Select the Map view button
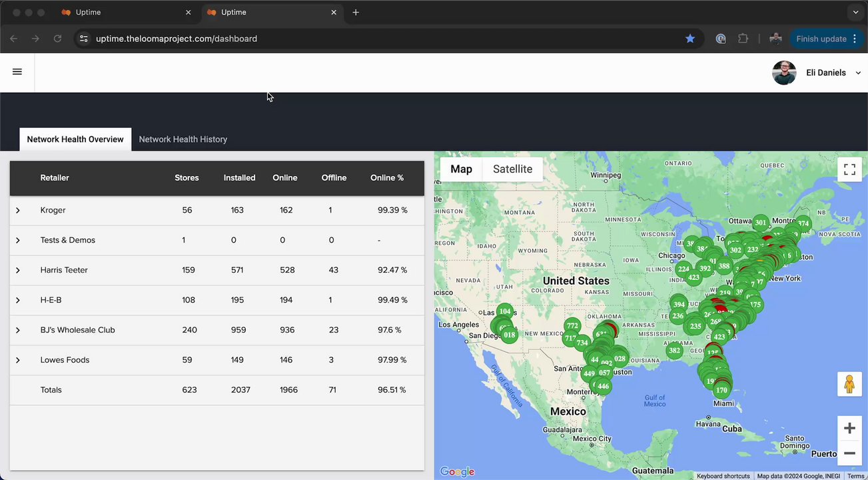 click(461, 169)
